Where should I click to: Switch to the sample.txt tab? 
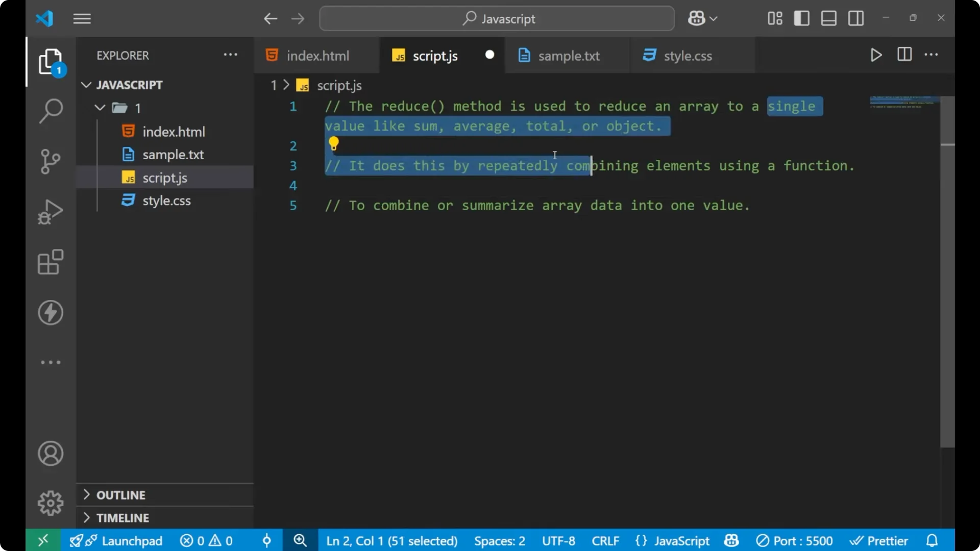pos(570,56)
